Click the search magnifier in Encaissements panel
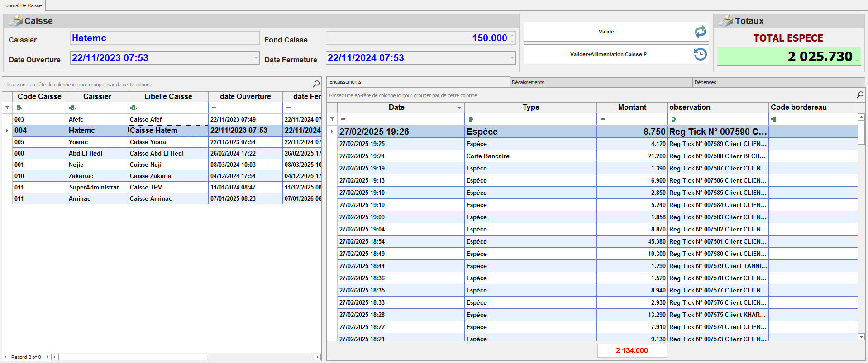This screenshot has width=868, height=363. (x=860, y=95)
